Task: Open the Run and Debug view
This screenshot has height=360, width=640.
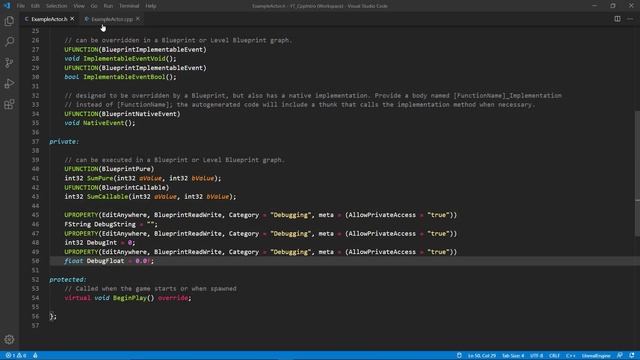Action: tap(9, 83)
